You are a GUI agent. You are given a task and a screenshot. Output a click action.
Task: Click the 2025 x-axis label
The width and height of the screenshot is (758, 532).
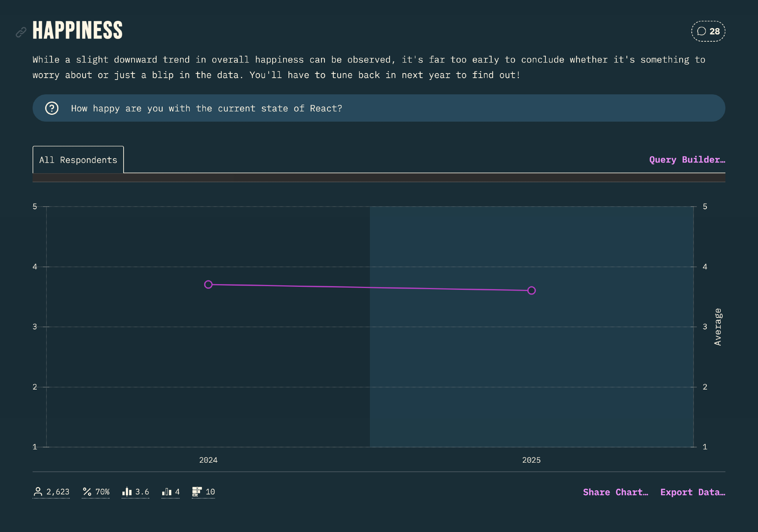click(x=531, y=460)
